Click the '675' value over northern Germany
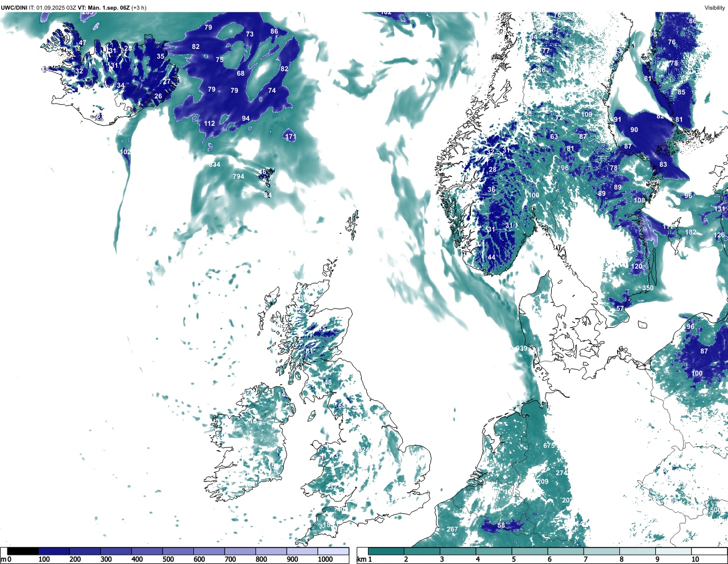This screenshot has height=564, width=728. click(549, 446)
